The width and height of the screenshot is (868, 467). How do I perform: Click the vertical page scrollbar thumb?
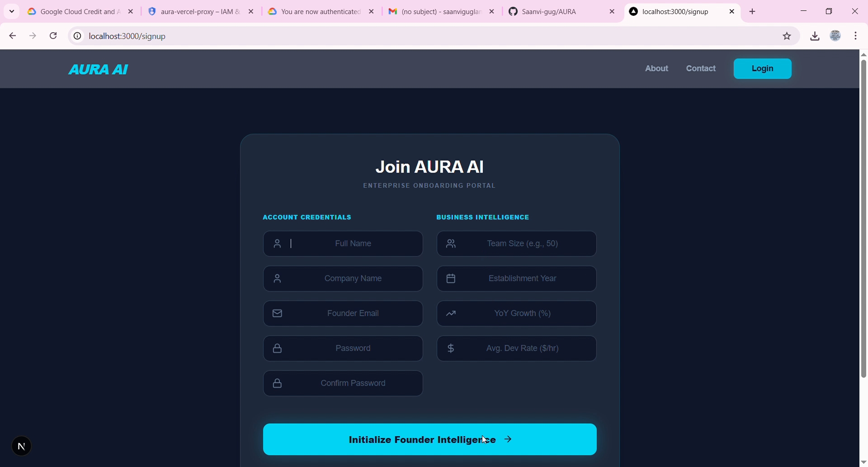click(x=863, y=219)
